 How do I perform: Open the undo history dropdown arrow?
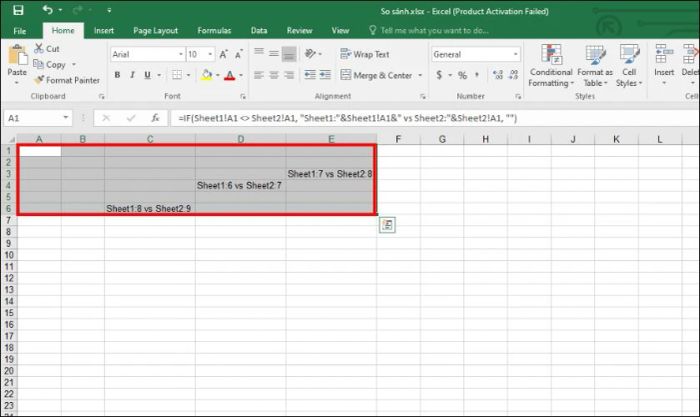(x=60, y=10)
